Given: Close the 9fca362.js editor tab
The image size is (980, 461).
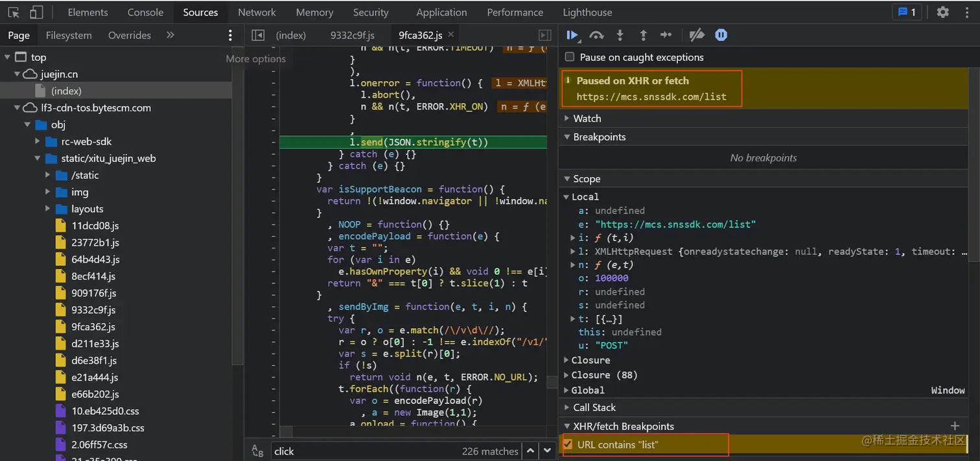Looking at the screenshot, I should [x=451, y=34].
